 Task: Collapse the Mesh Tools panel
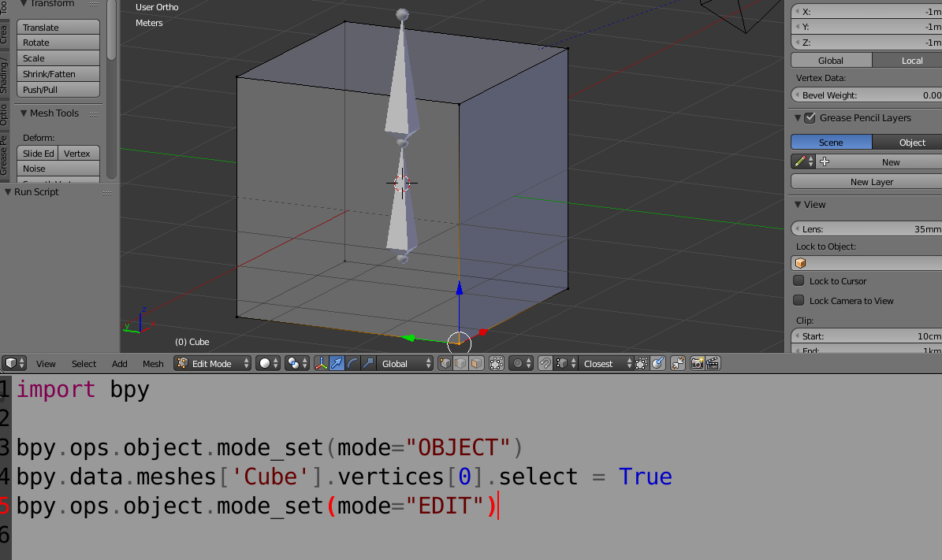(x=24, y=113)
